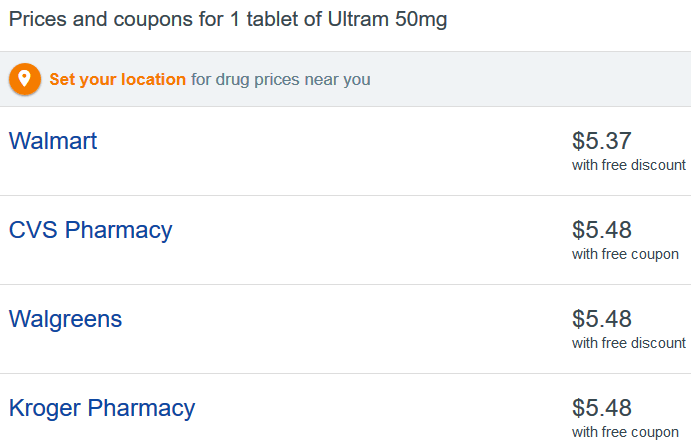The image size is (691, 444).
Task: Open the Set your location link
Action: pos(117,80)
